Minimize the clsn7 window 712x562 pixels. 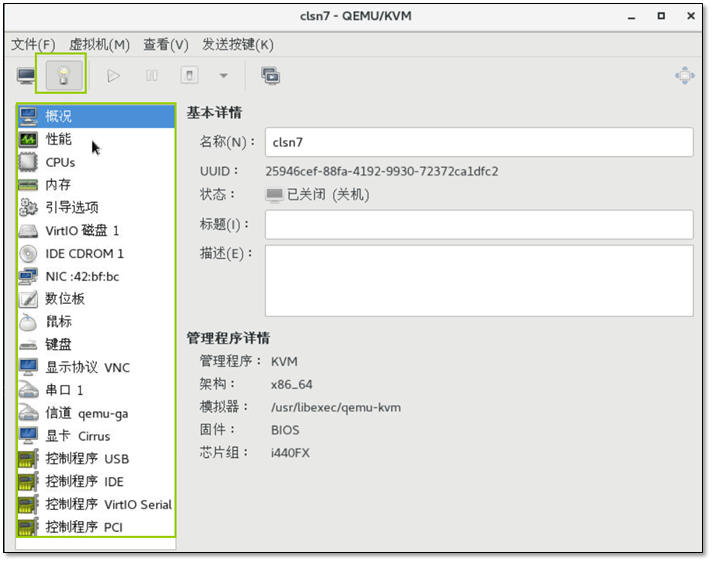(x=631, y=16)
